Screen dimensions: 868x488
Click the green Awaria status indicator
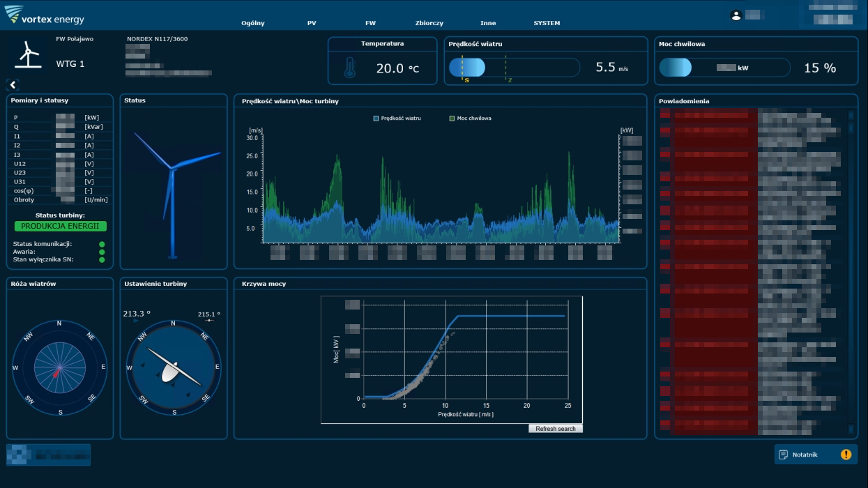coord(102,252)
